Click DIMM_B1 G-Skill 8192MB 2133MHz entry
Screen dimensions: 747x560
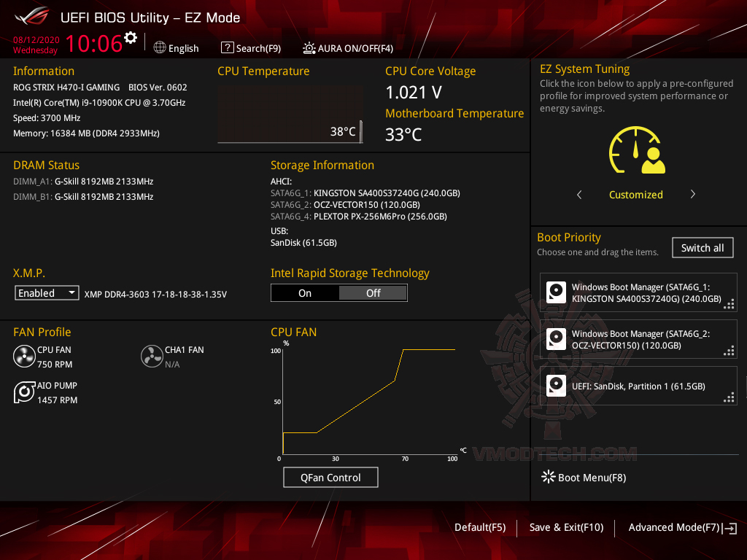tap(83, 197)
